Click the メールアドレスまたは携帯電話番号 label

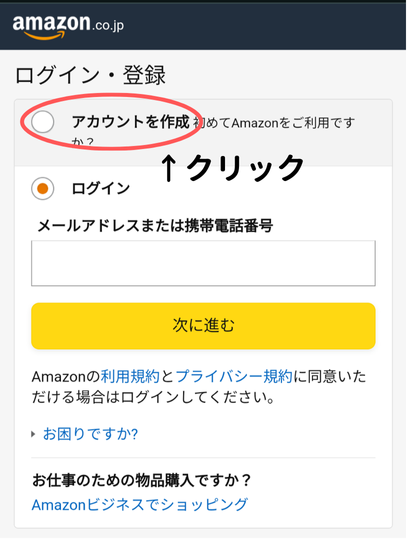coord(155,227)
